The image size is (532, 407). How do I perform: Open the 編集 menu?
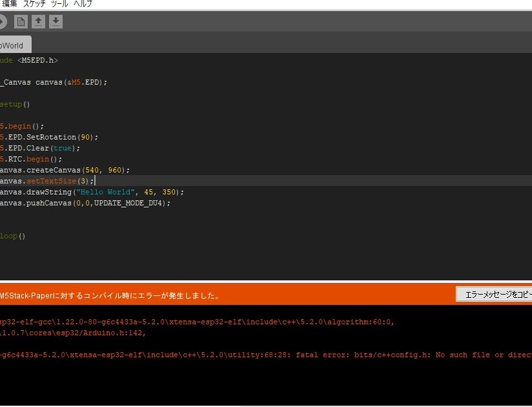click(x=10, y=4)
